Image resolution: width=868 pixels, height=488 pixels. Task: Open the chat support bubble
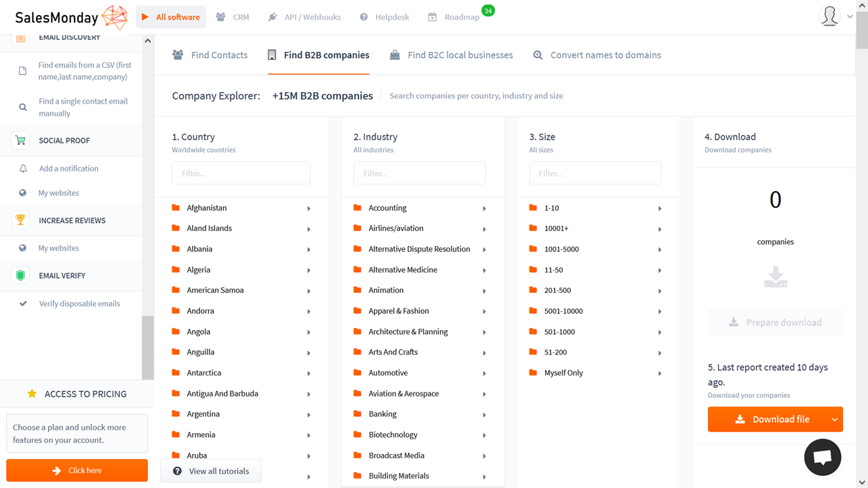click(x=822, y=457)
